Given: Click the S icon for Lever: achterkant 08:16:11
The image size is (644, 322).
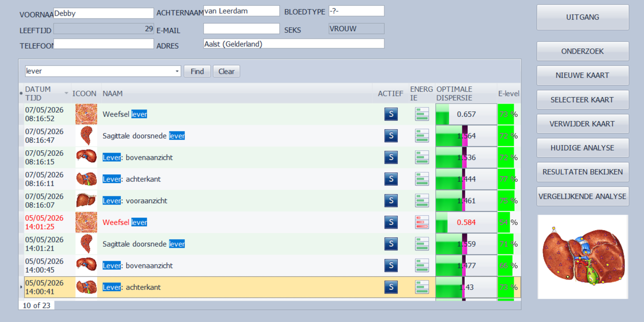Looking at the screenshot, I should tap(391, 179).
